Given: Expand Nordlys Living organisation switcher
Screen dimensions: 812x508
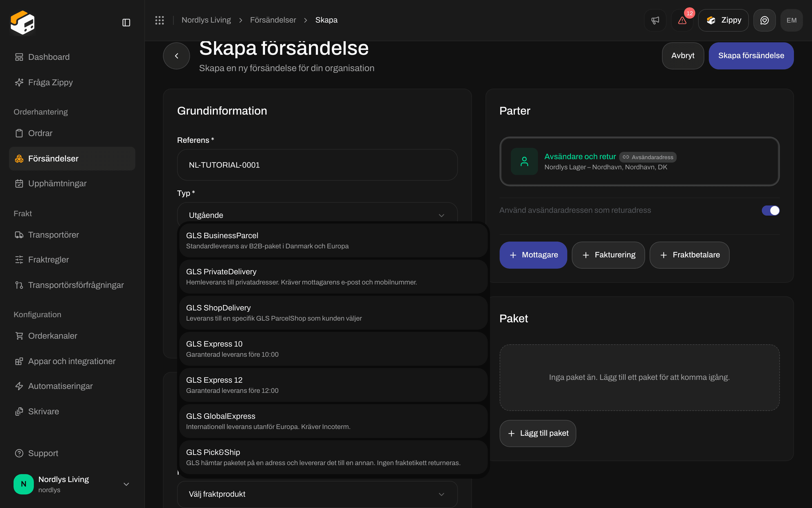Looking at the screenshot, I should tap(72, 484).
